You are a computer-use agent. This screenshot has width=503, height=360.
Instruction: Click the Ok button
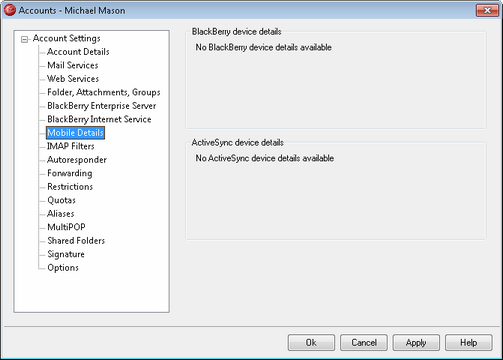point(311,343)
